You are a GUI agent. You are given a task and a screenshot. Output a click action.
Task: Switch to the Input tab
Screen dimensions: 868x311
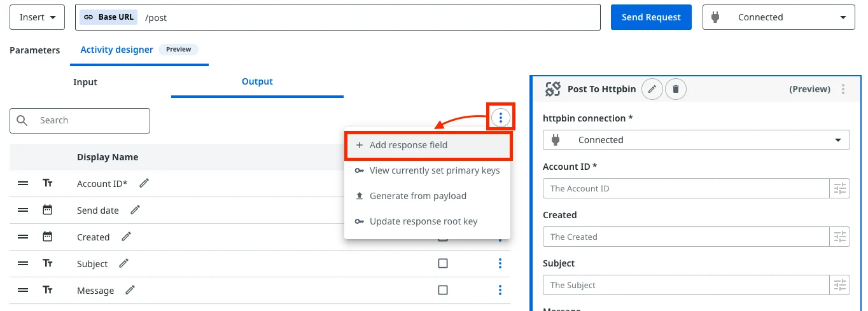(85, 82)
